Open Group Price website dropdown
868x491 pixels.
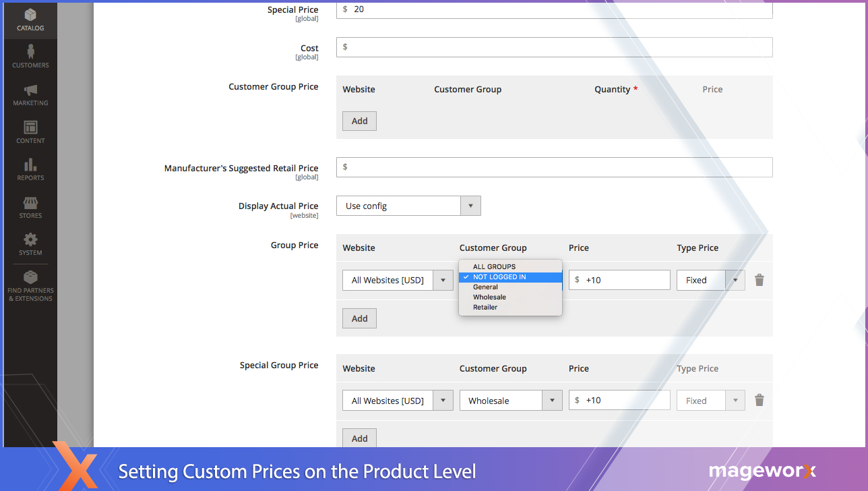coord(397,280)
